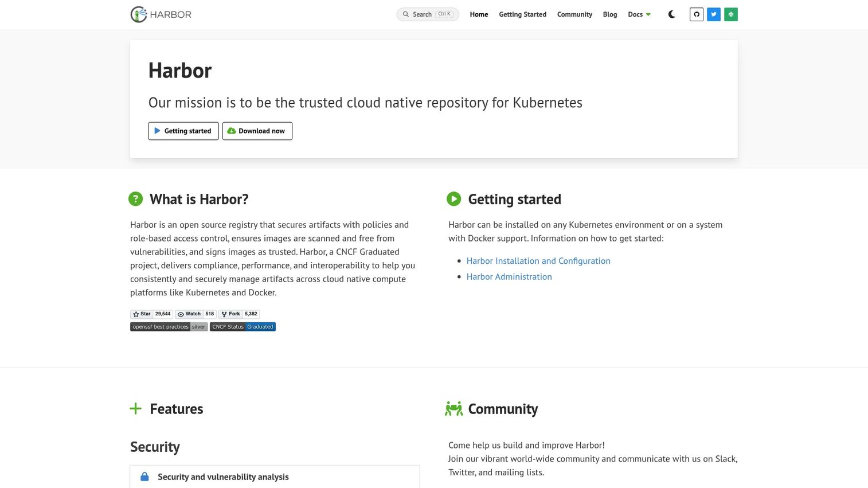Toggle dark mode with the moon icon
Image resolution: width=868 pixels, height=488 pixels.
pyautogui.click(x=672, y=14)
